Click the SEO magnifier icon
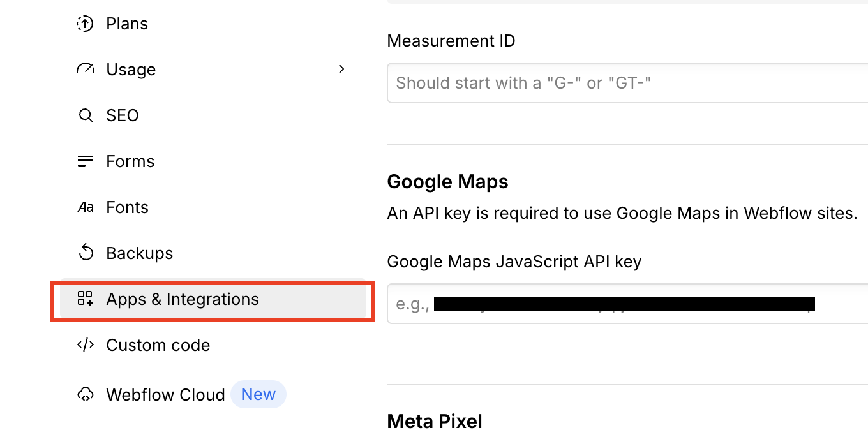 pyautogui.click(x=85, y=115)
